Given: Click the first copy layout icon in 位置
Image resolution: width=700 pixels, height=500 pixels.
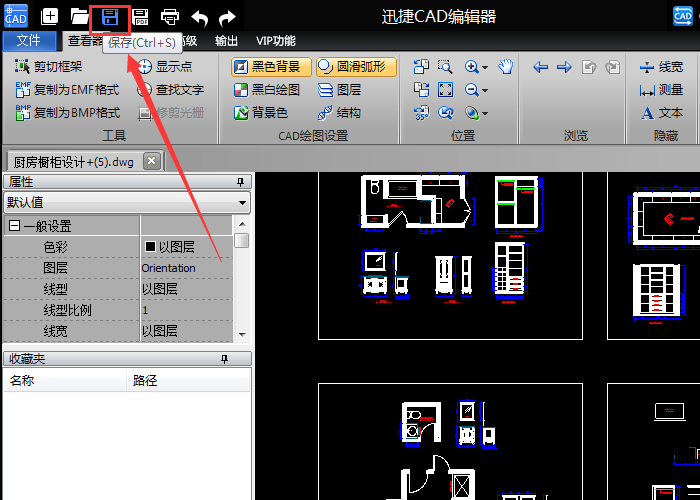Looking at the screenshot, I should click(x=421, y=67).
